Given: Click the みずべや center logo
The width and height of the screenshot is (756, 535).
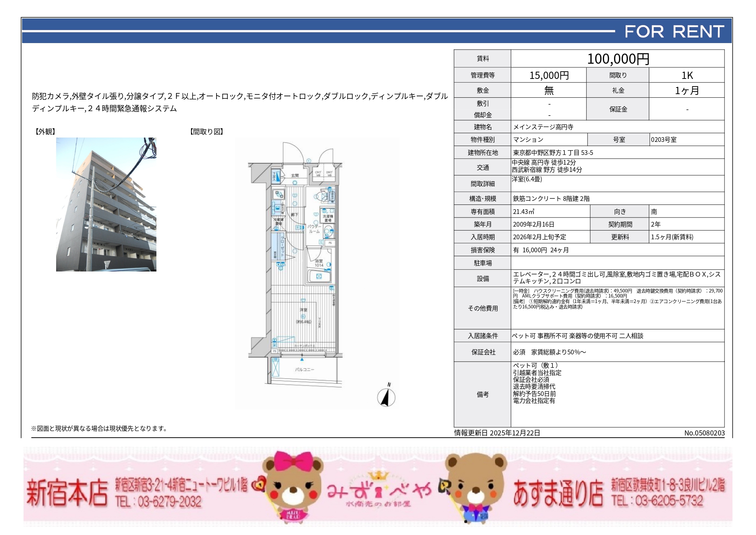Looking at the screenshot, I should (379, 493).
